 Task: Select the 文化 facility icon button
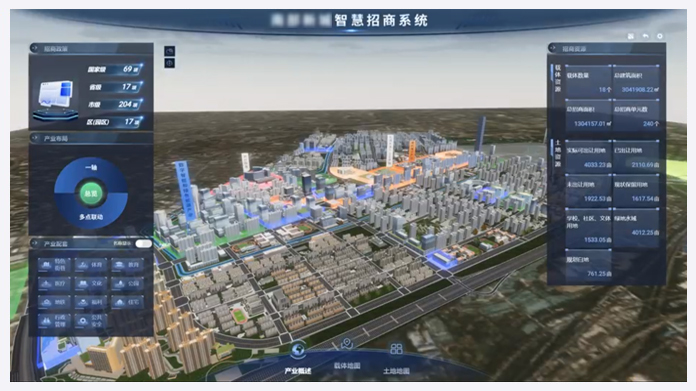91,283
